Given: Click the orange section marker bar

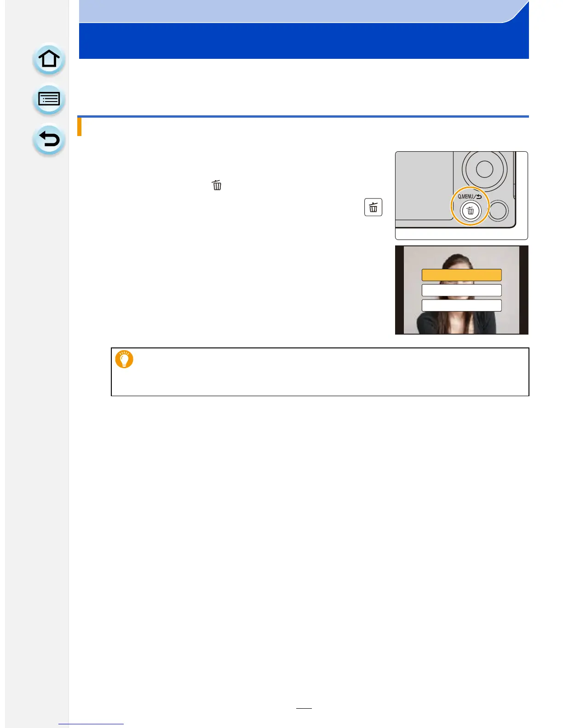Looking at the screenshot, I should point(80,127).
